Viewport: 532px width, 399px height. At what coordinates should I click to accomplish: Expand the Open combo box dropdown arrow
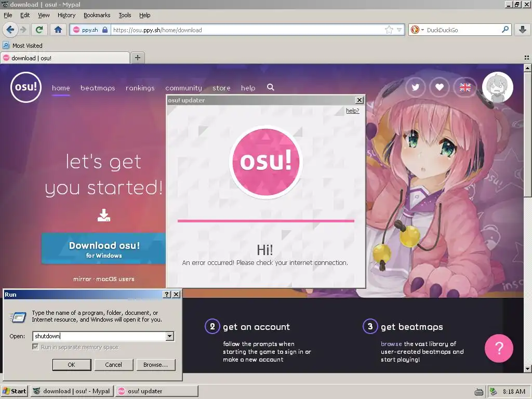[x=170, y=336]
